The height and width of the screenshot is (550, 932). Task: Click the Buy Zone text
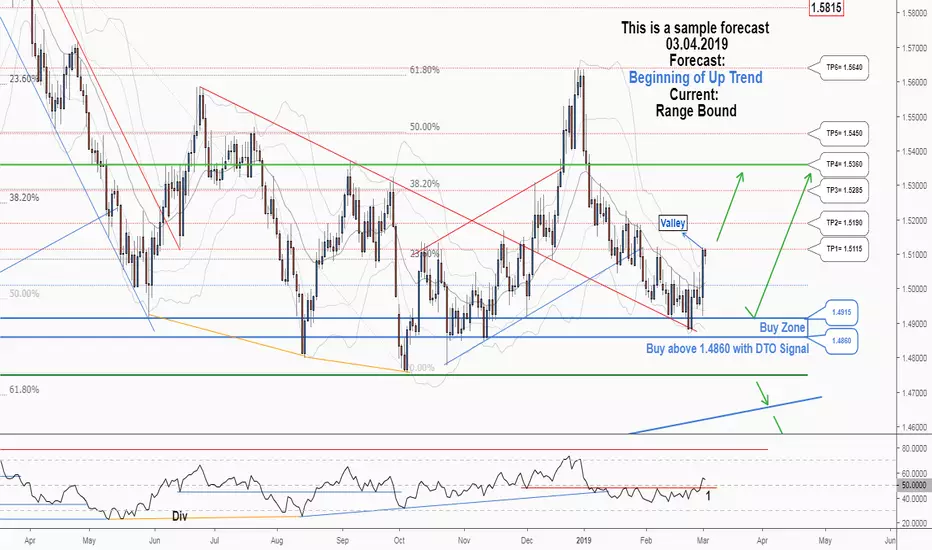[x=782, y=327]
